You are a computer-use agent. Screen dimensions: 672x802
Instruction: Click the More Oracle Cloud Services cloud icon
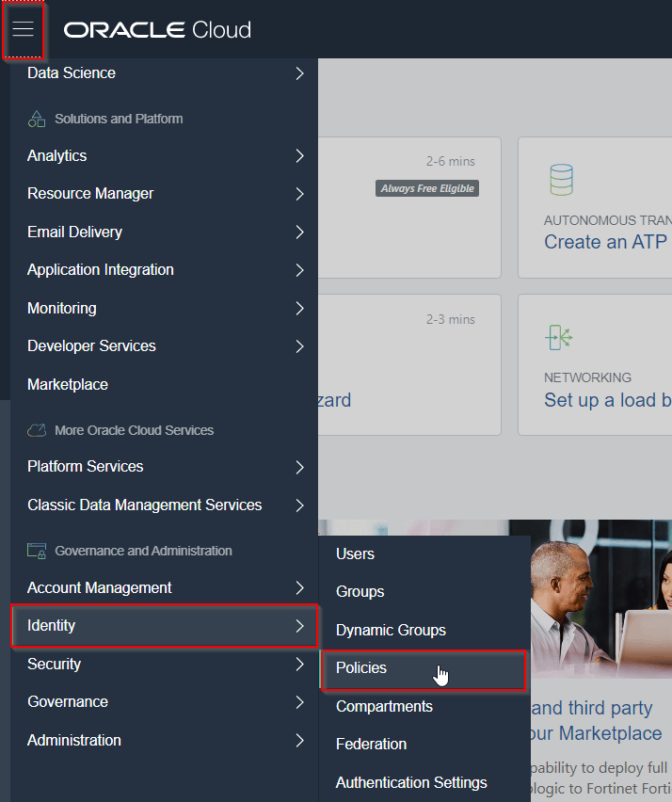[39, 429]
